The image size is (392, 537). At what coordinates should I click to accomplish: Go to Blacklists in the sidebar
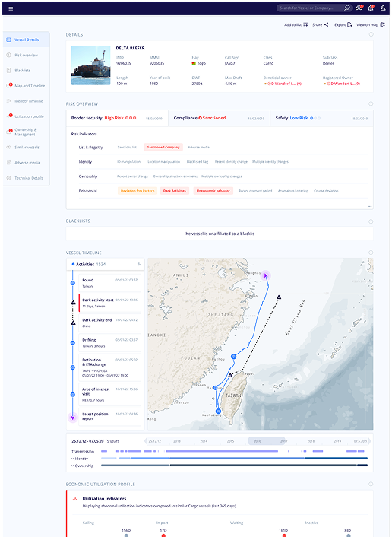tap(23, 71)
